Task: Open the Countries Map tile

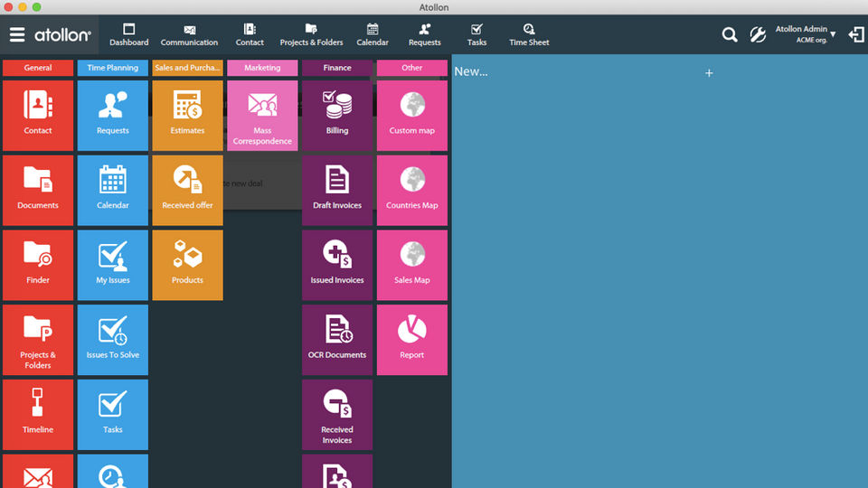Action: (x=412, y=190)
